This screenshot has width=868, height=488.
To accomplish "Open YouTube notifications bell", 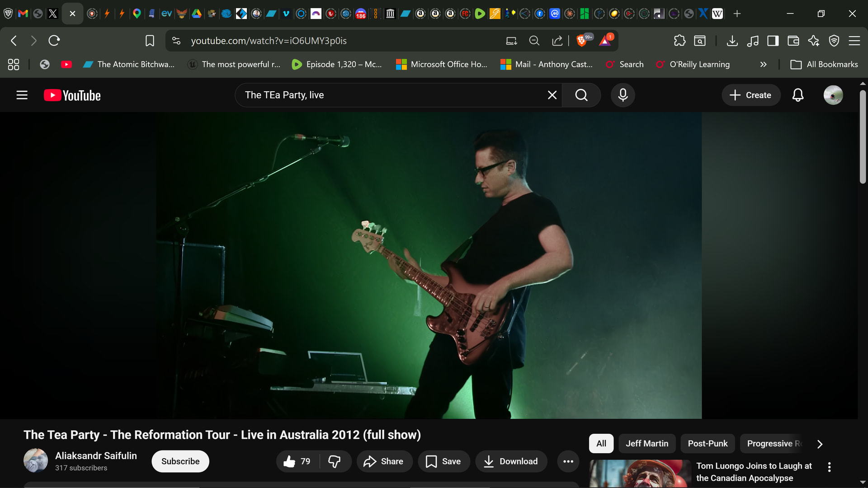I will (798, 95).
